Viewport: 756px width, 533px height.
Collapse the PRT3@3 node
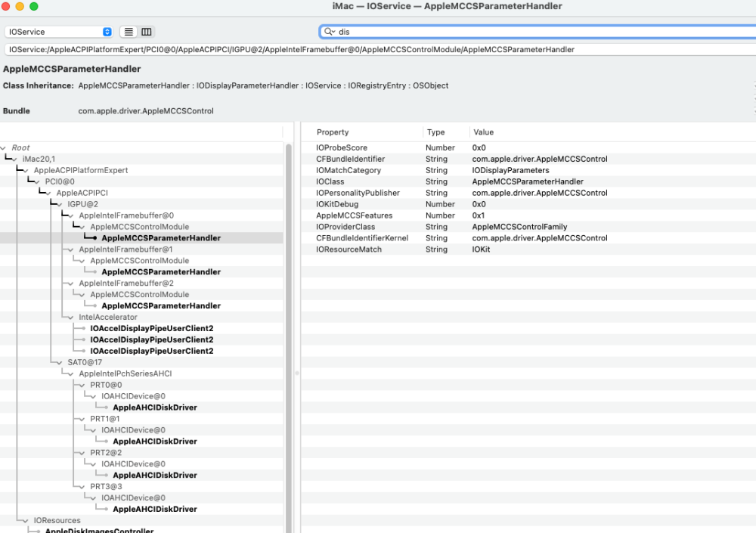click(x=82, y=487)
